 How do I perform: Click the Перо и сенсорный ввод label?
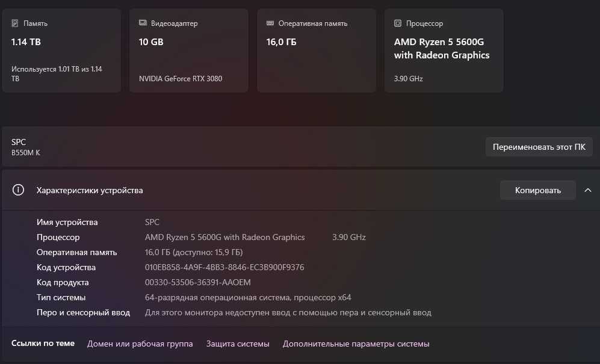(x=84, y=312)
